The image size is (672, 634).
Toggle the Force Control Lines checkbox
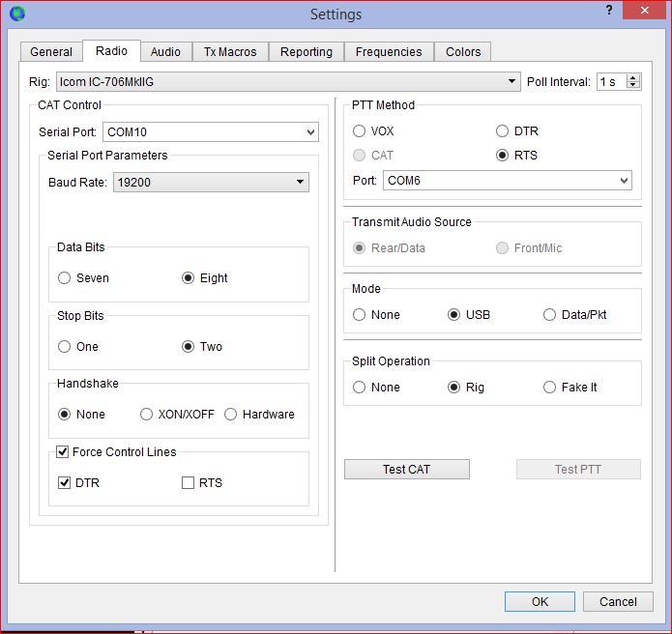point(63,451)
